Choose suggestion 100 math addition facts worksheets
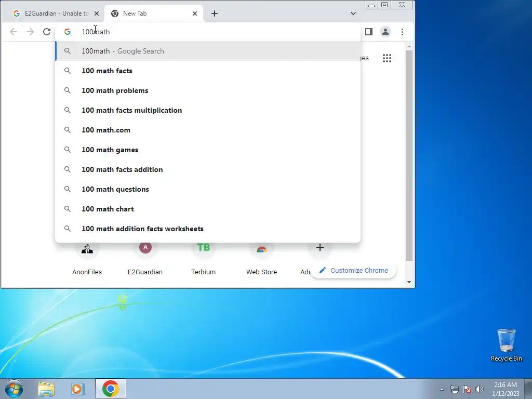 [x=208, y=229]
